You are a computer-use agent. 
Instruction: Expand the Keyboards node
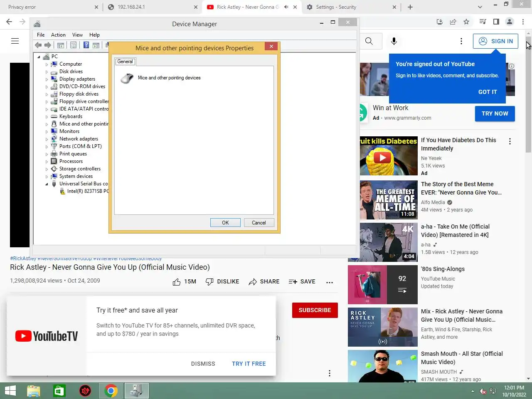pos(47,117)
